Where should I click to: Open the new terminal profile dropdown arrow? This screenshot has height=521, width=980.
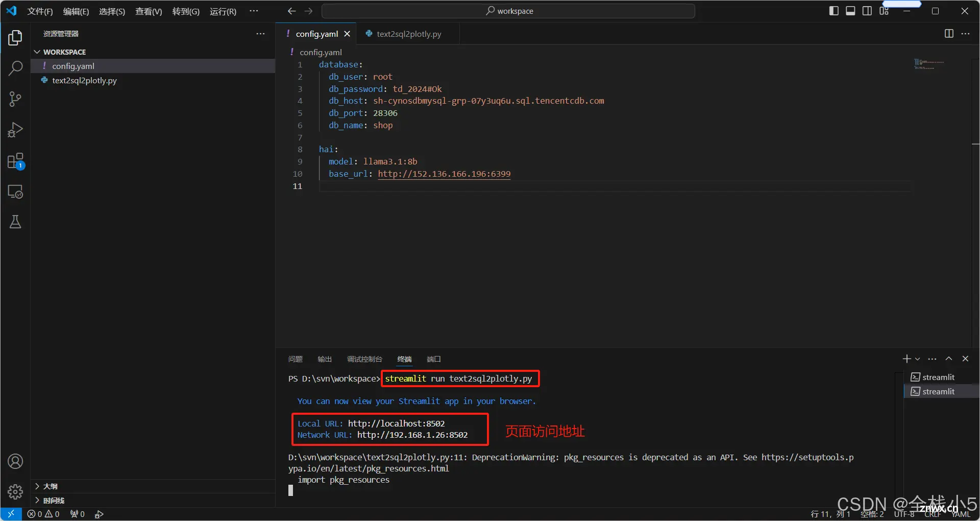pos(917,359)
